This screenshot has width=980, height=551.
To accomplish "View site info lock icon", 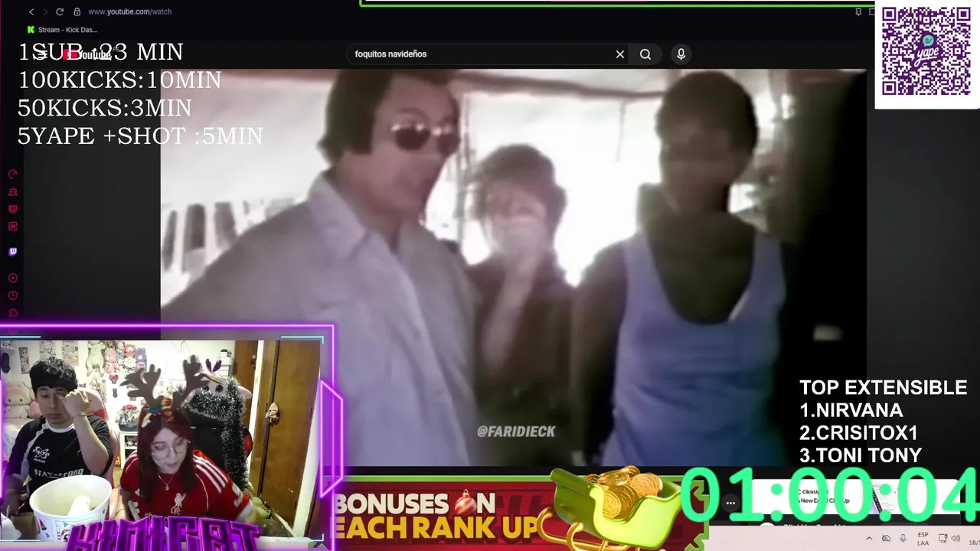I will tap(77, 11).
